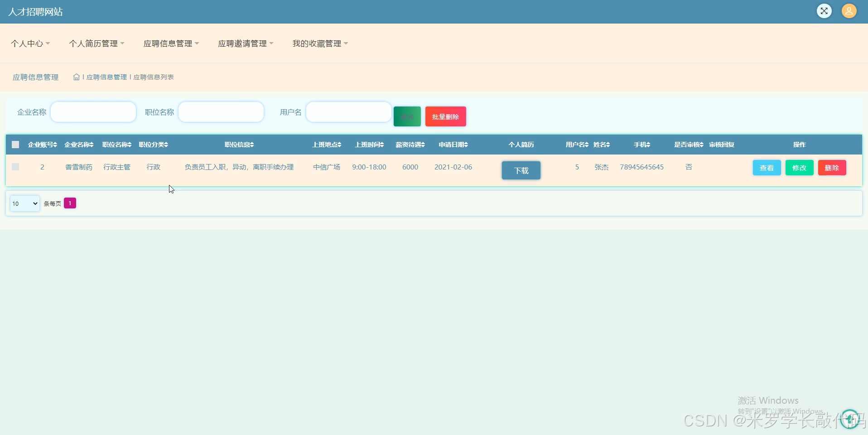Viewport: 868px width, 435px height.
Task: Click 查看 for the 香雪制药 row
Action: coord(767,168)
